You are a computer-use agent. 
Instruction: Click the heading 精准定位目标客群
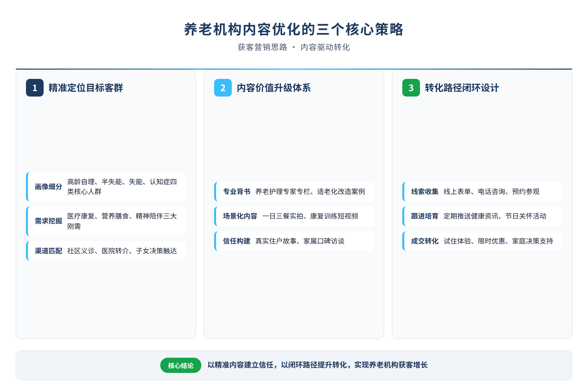click(86, 88)
